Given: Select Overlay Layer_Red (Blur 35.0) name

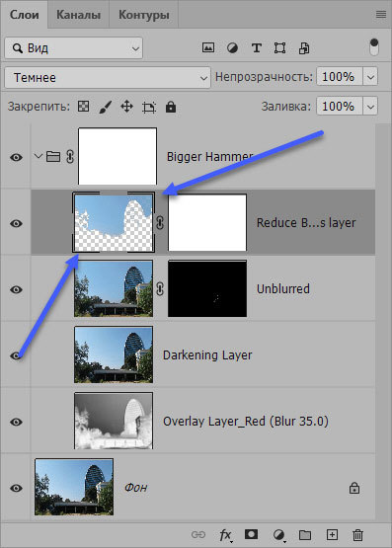Looking at the screenshot, I should point(246,422).
